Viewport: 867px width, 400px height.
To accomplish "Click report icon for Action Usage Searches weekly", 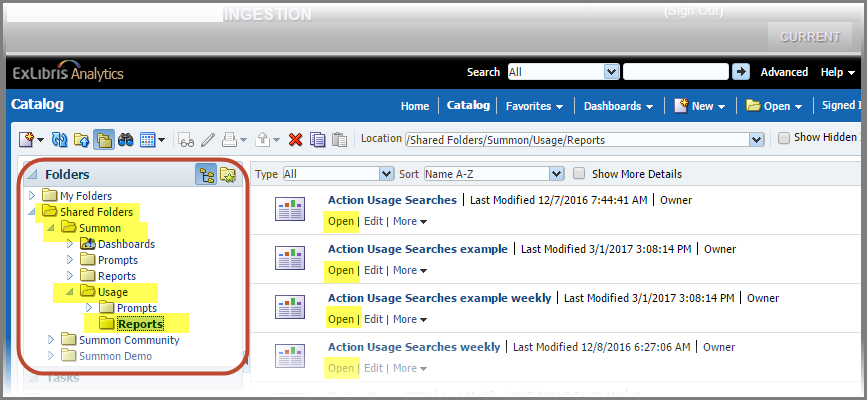I will pos(290,355).
